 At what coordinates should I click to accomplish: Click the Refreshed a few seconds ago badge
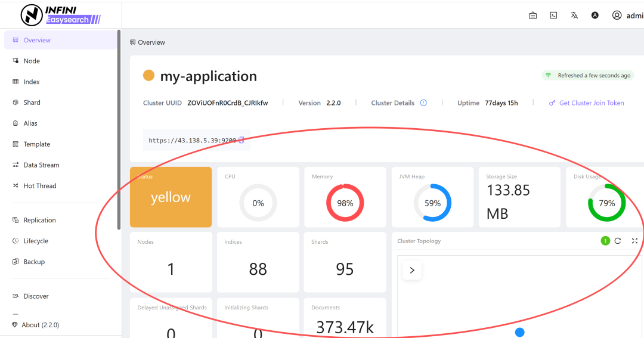point(588,76)
